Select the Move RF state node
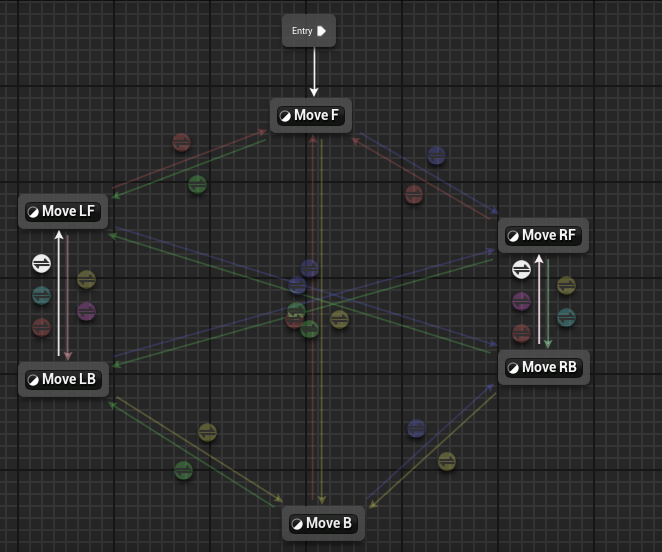Viewport: 662px width, 552px height. (543, 235)
